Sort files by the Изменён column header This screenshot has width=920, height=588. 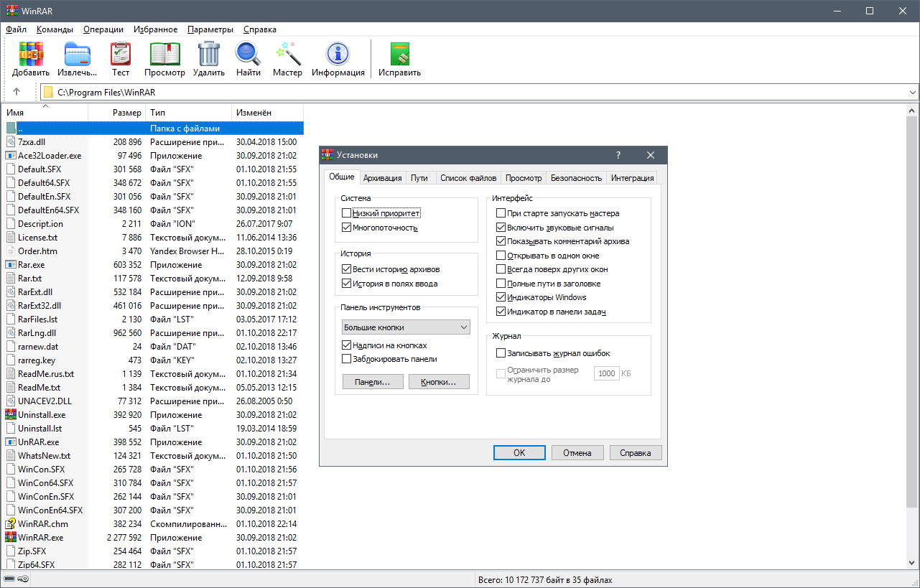click(x=268, y=113)
